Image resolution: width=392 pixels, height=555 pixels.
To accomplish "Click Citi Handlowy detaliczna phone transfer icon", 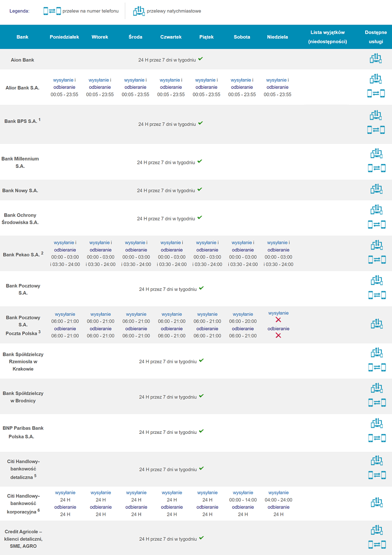I will pyautogui.click(x=376, y=475).
